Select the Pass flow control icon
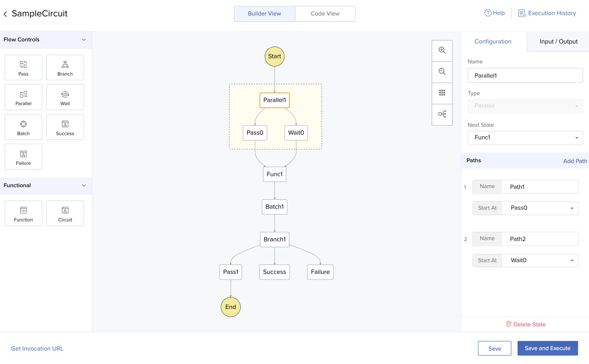Screen dimensions: 589x364 pyautogui.click(x=23, y=67)
